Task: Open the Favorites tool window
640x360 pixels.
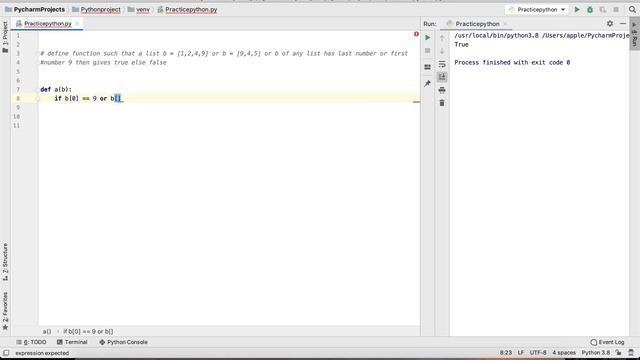Action: pyautogui.click(x=5, y=311)
